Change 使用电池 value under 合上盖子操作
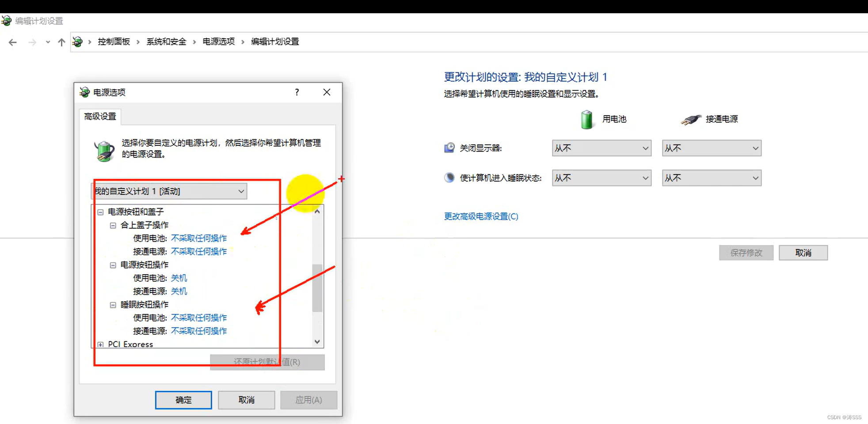This screenshot has width=868, height=424. click(x=199, y=238)
